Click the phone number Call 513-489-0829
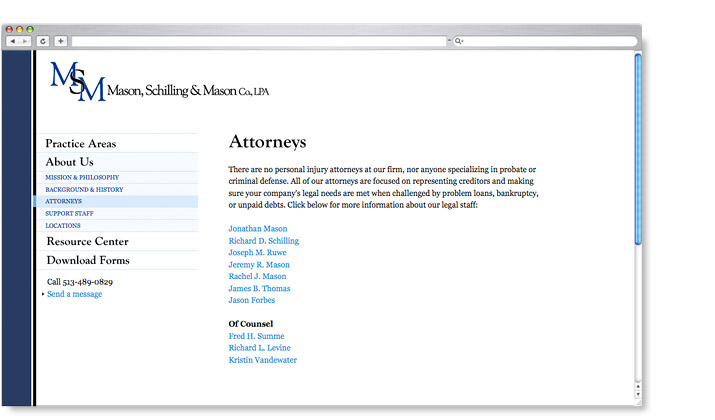Viewport: 715px width, 420px height. click(80, 282)
